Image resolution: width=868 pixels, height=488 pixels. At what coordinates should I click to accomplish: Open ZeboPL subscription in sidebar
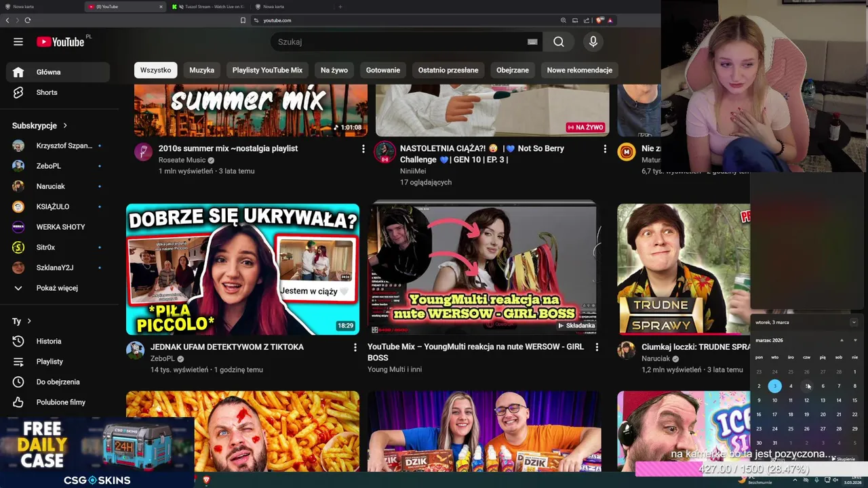pyautogui.click(x=58, y=166)
